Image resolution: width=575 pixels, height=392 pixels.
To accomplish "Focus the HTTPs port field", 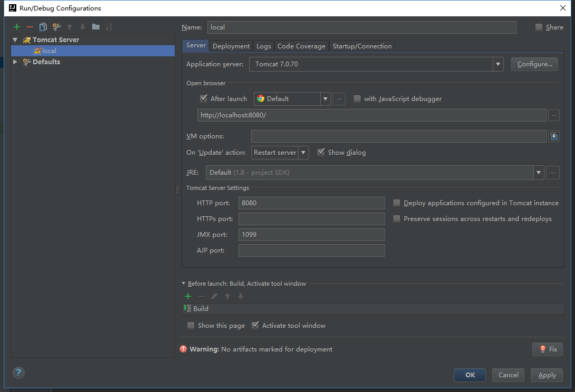I will point(311,219).
